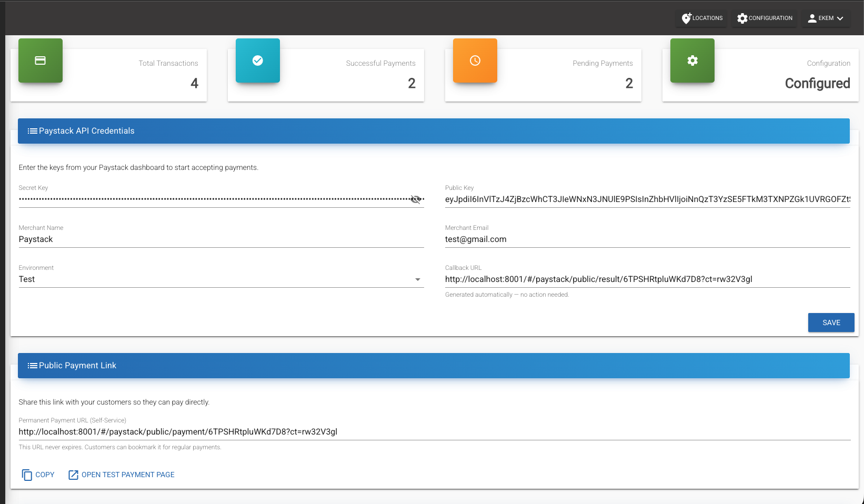This screenshot has height=504, width=864.
Task: Focus the Public Key input field
Action: pyautogui.click(x=648, y=199)
